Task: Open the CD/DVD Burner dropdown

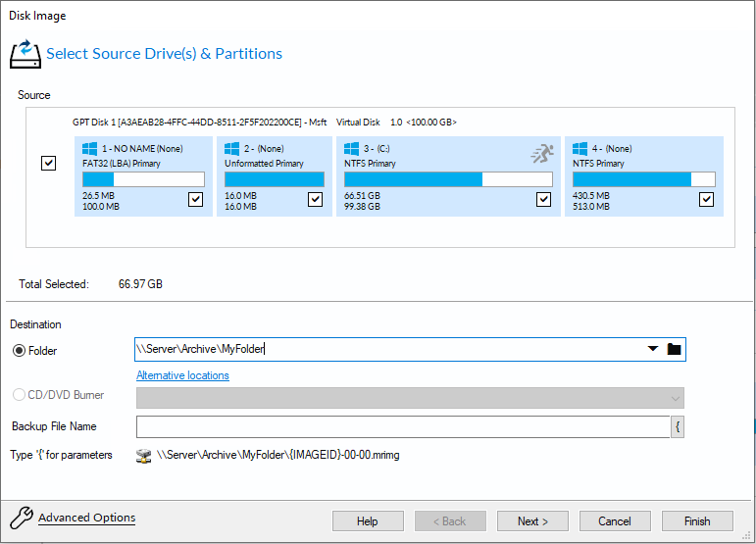Action: (675, 398)
